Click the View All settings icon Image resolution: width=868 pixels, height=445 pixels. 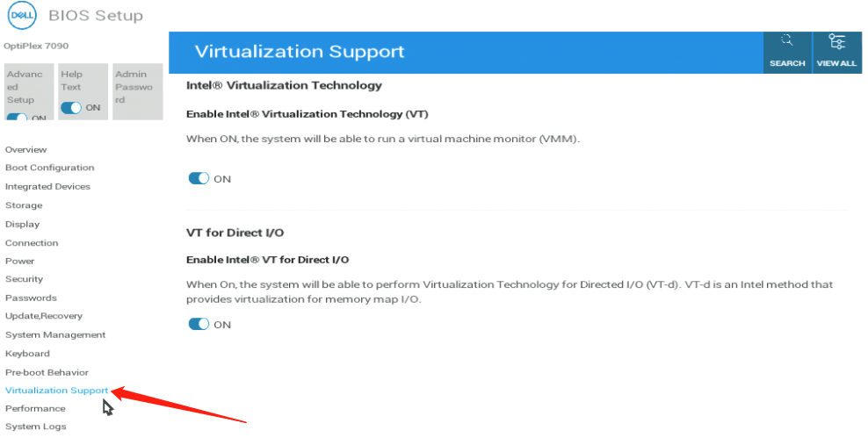coord(836,42)
